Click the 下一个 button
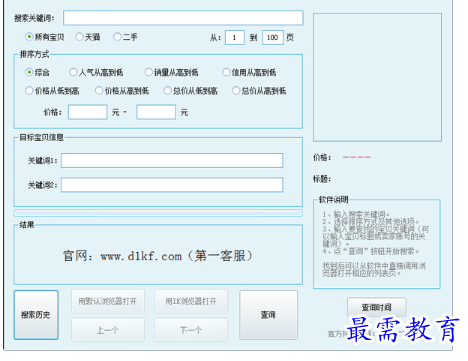 (191, 330)
